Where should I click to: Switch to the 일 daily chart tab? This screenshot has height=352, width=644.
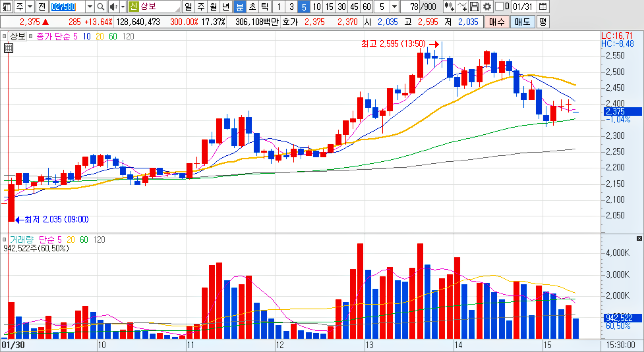pyautogui.click(x=188, y=7)
